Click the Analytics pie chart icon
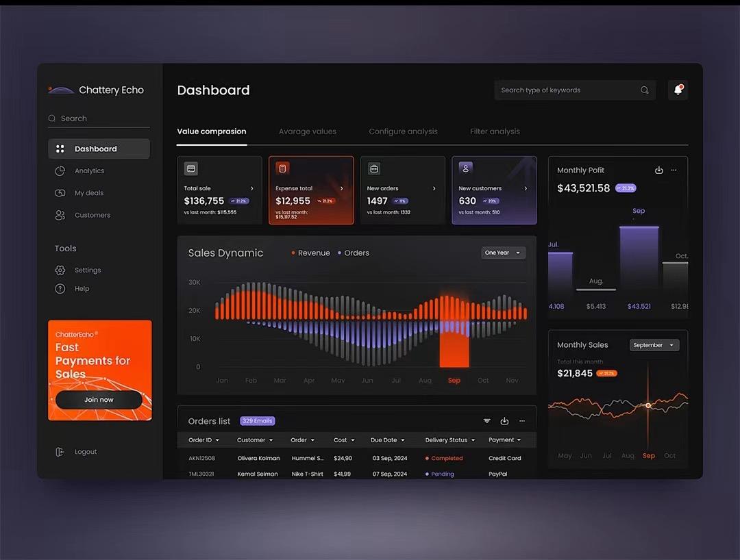Image resolution: width=740 pixels, height=560 pixels. tap(60, 170)
